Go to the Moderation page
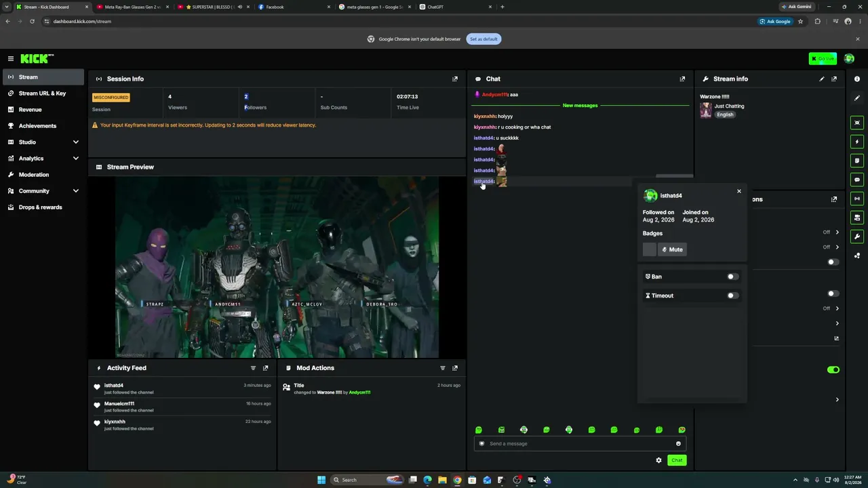 (x=43, y=175)
